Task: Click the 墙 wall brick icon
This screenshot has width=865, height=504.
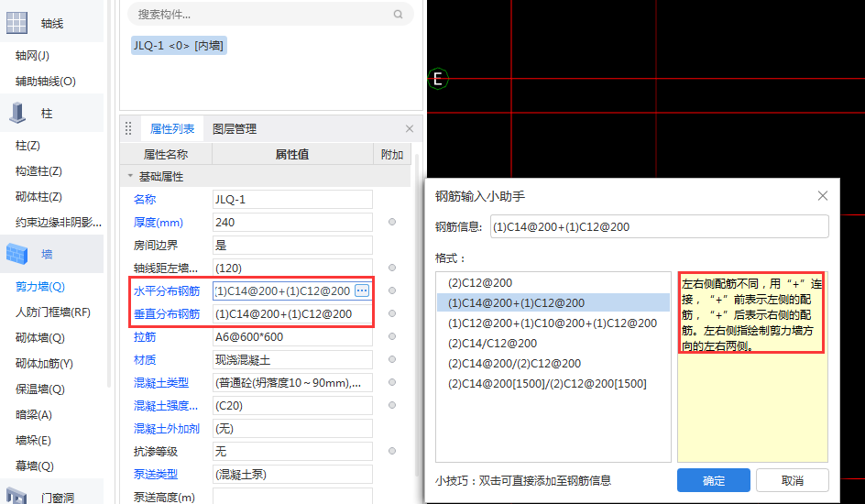Action: click(x=16, y=254)
